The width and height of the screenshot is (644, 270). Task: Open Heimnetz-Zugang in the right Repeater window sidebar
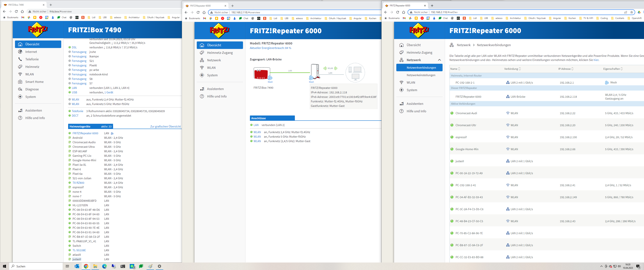(x=419, y=53)
